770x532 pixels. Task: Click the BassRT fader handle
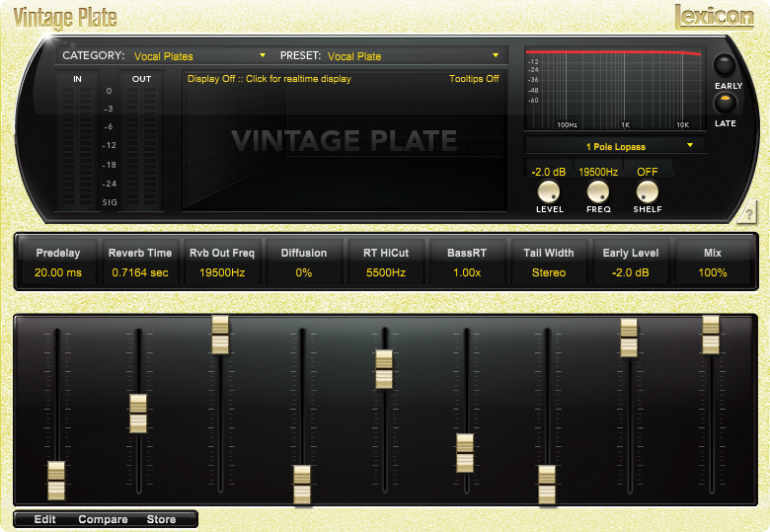point(465,453)
